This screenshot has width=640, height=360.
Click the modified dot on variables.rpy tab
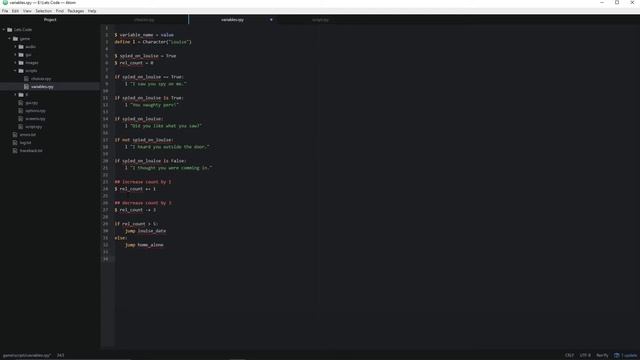(271, 20)
